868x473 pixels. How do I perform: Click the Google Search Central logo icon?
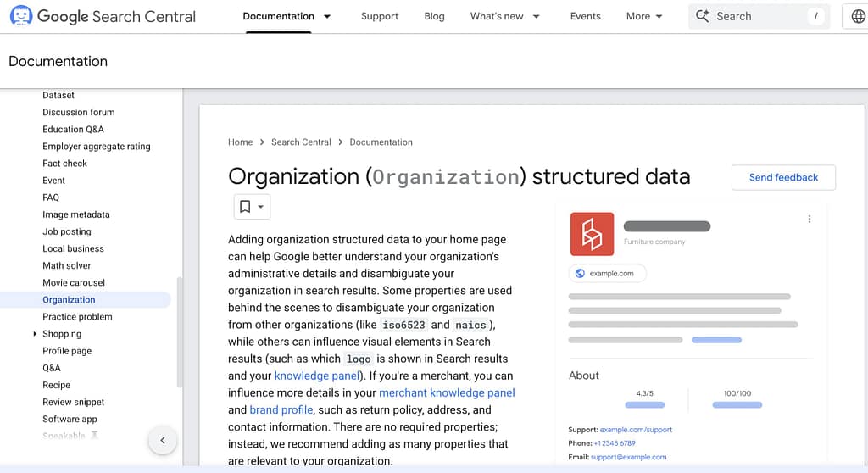pyautogui.click(x=21, y=16)
